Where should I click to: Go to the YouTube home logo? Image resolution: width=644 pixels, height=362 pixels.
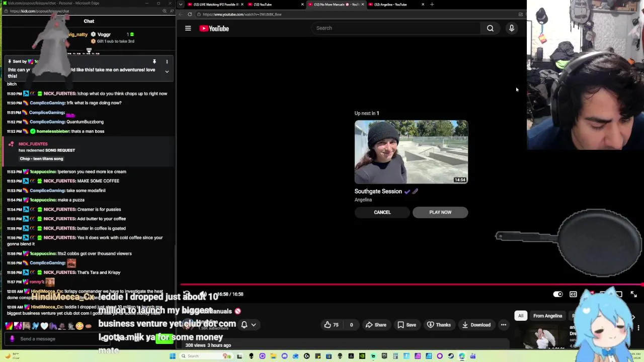click(x=214, y=28)
